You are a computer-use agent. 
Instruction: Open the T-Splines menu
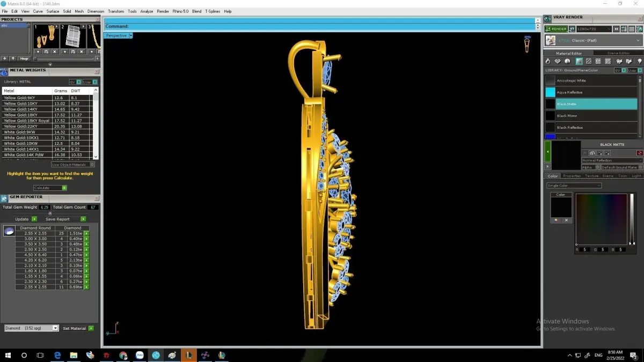pyautogui.click(x=213, y=11)
